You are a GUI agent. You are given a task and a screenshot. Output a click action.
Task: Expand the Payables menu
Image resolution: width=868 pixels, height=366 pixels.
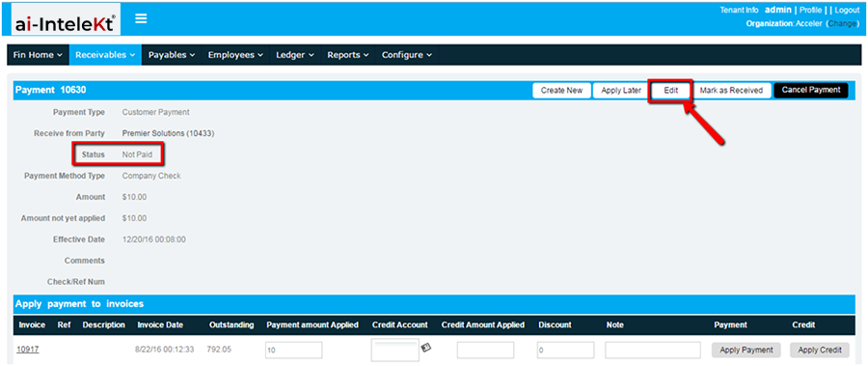[x=172, y=55]
